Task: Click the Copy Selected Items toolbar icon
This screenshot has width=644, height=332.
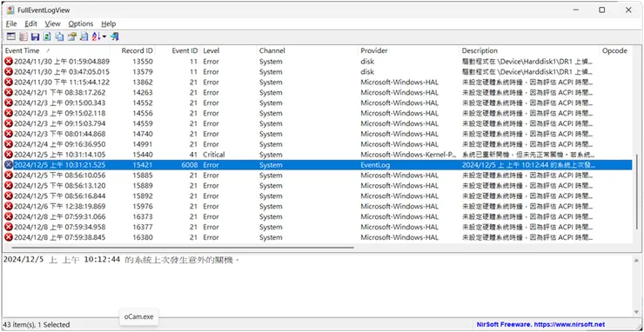Action: point(59,37)
